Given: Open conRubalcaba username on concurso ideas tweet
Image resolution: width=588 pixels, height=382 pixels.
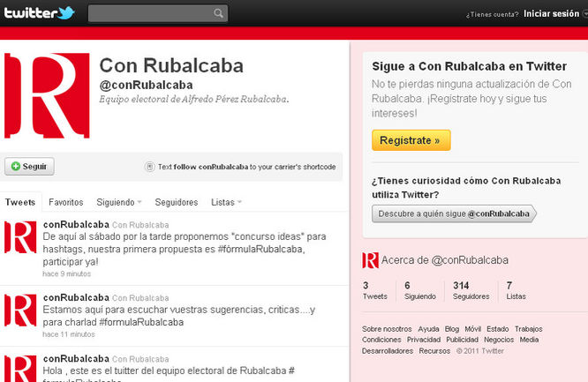Looking at the screenshot, I should 76,224.
